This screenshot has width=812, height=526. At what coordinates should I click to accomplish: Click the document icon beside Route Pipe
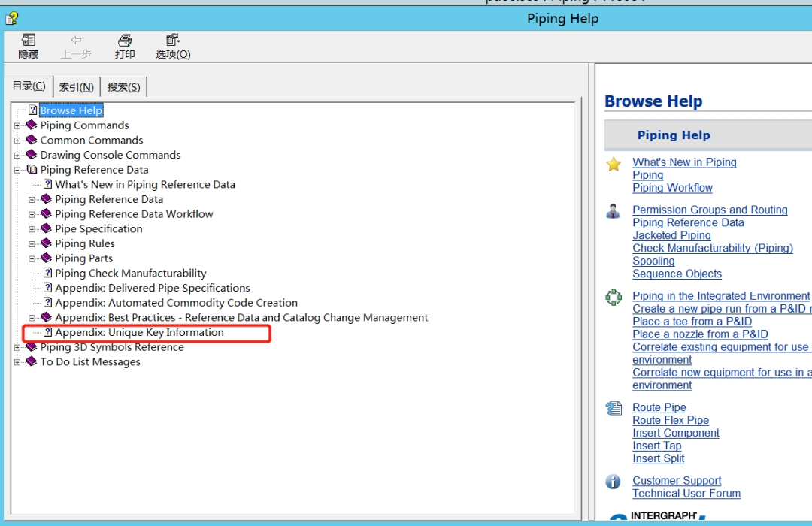pyautogui.click(x=614, y=409)
